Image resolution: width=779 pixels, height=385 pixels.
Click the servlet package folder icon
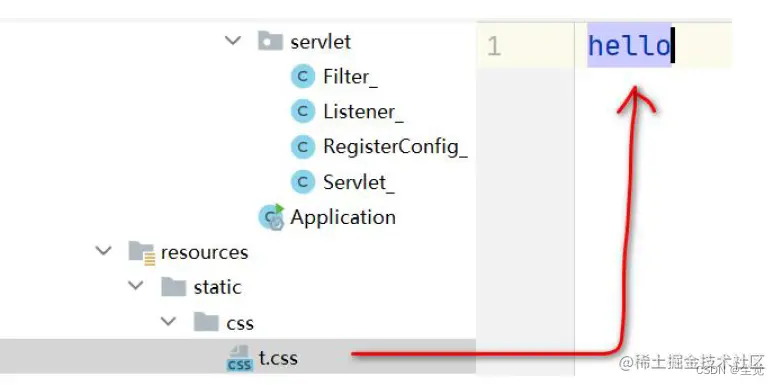270,41
